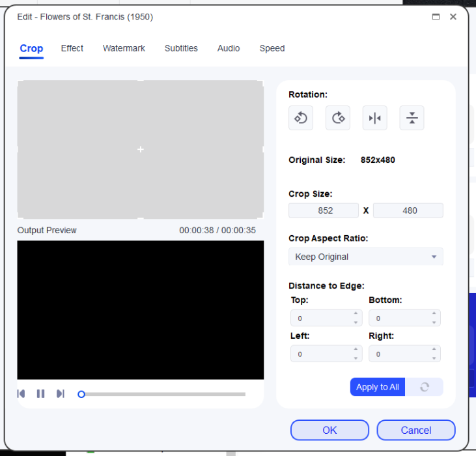Confirm edits with the OK button
The height and width of the screenshot is (456, 476).
[329, 430]
